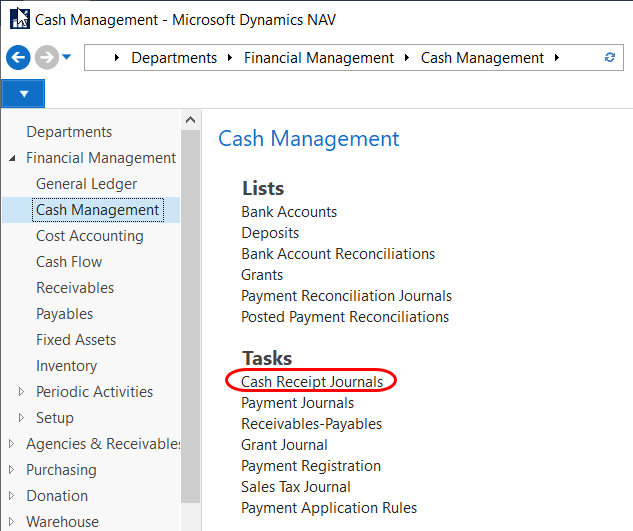The height and width of the screenshot is (531, 633).
Task: Select Fixed Assets in navigation pane
Action: [x=76, y=340]
